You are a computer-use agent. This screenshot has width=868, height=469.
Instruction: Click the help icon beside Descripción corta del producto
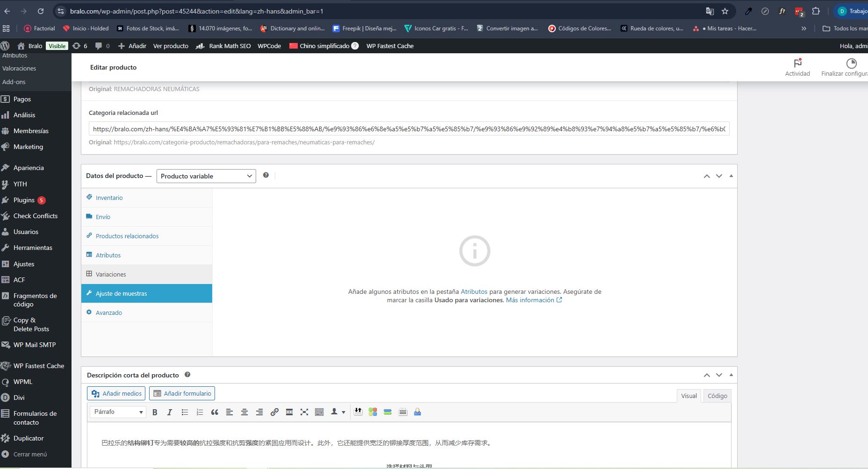[x=187, y=375]
